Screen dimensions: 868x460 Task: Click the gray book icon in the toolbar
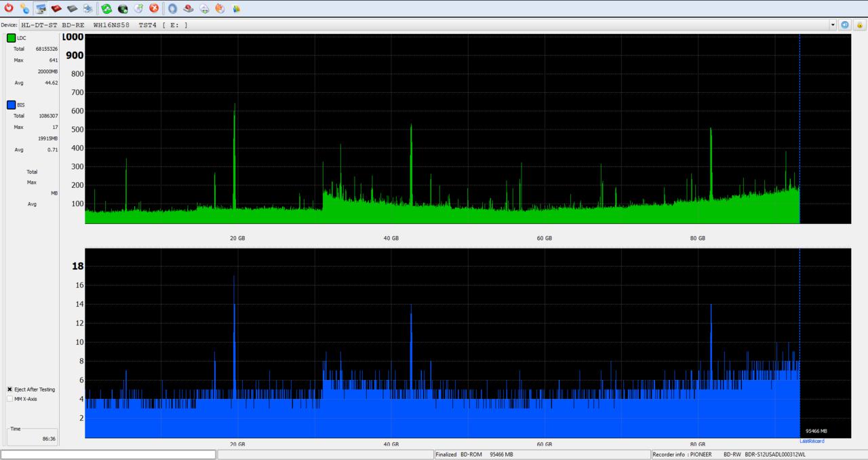[x=72, y=8]
